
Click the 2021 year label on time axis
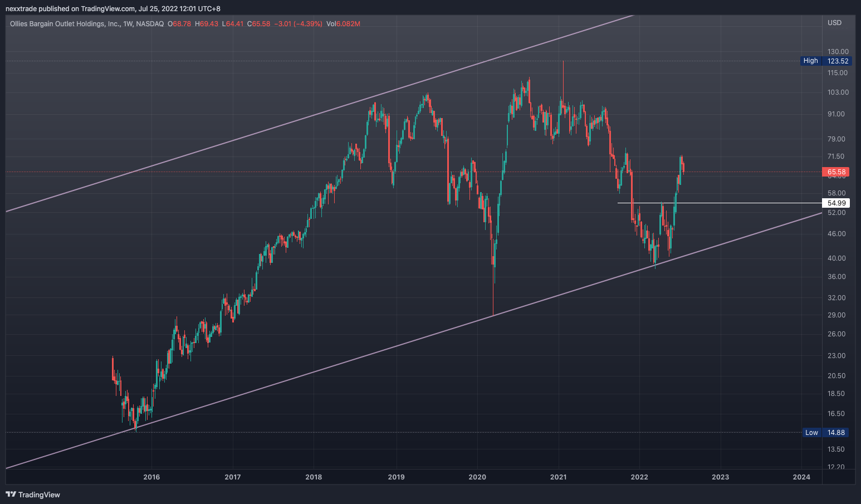pos(559,477)
